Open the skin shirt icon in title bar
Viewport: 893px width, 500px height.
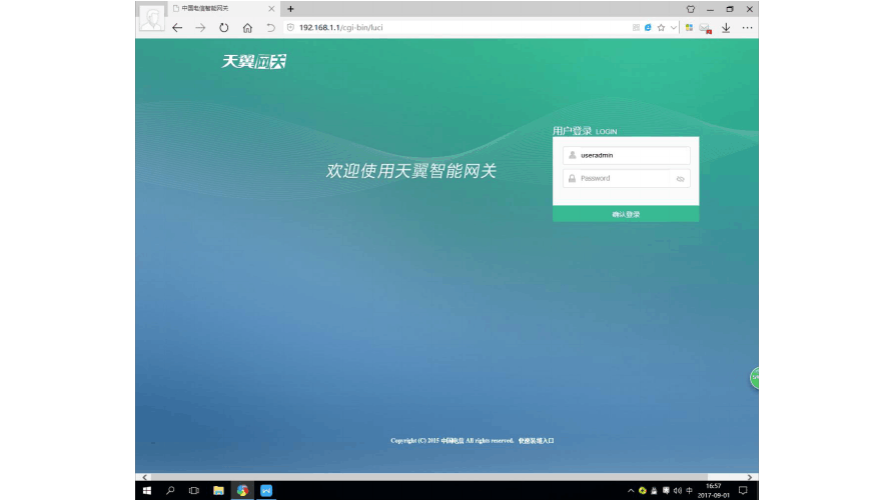[x=691, y=9]
